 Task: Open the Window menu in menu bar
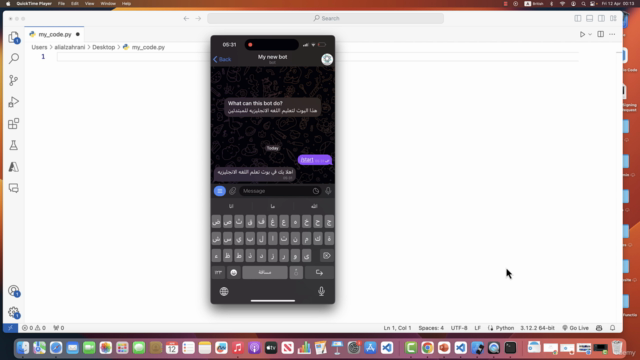coord(108,4)
